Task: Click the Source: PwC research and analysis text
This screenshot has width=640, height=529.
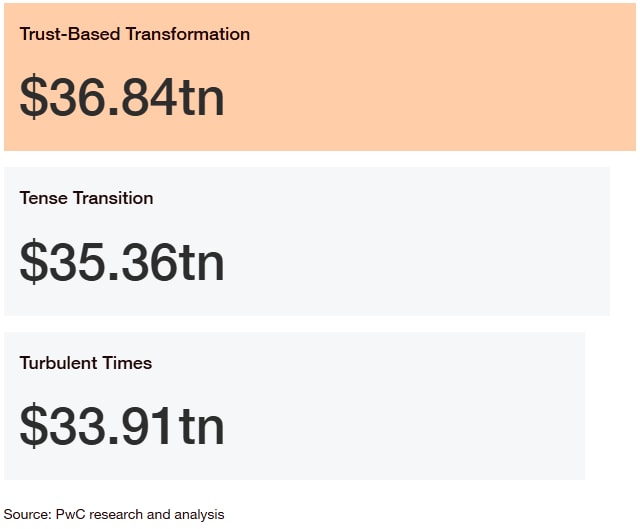Action: [114, 514]
